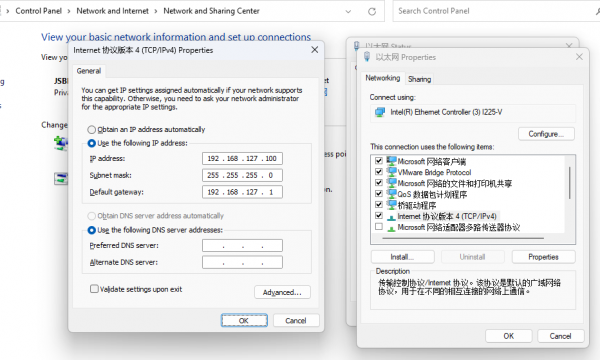Confirm IPv4 Properties with OK

tap(244, 321)
